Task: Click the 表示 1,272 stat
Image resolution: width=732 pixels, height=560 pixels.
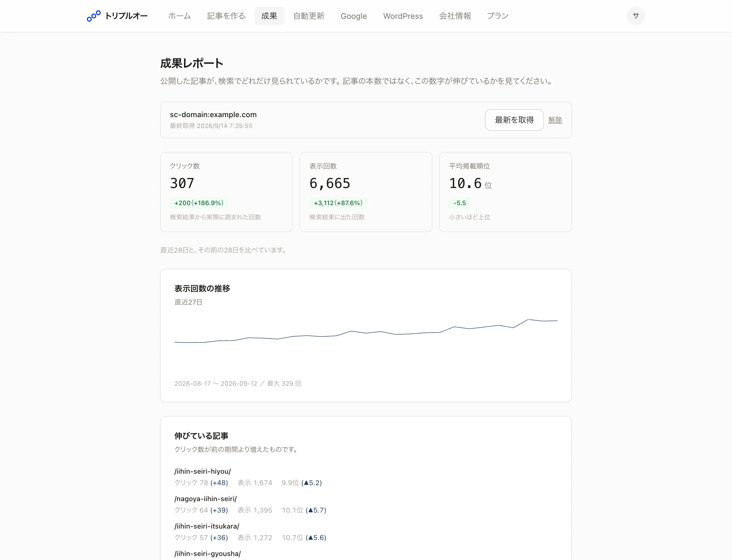Action: (x=254, y=537)
